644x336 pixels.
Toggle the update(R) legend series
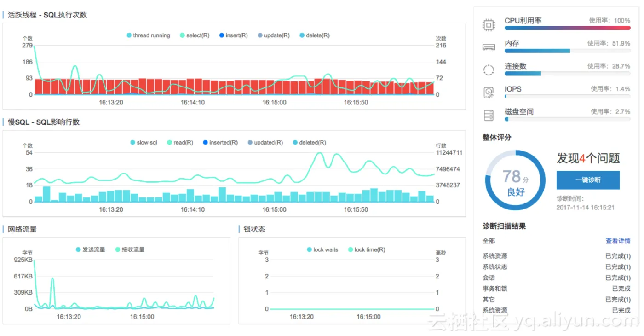(274, 35)
